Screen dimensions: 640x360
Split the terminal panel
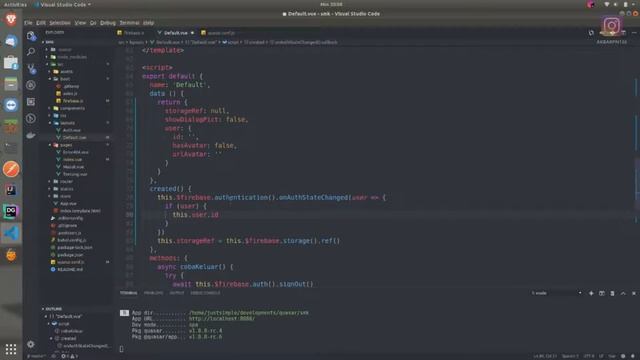click(x=602, y=293)
